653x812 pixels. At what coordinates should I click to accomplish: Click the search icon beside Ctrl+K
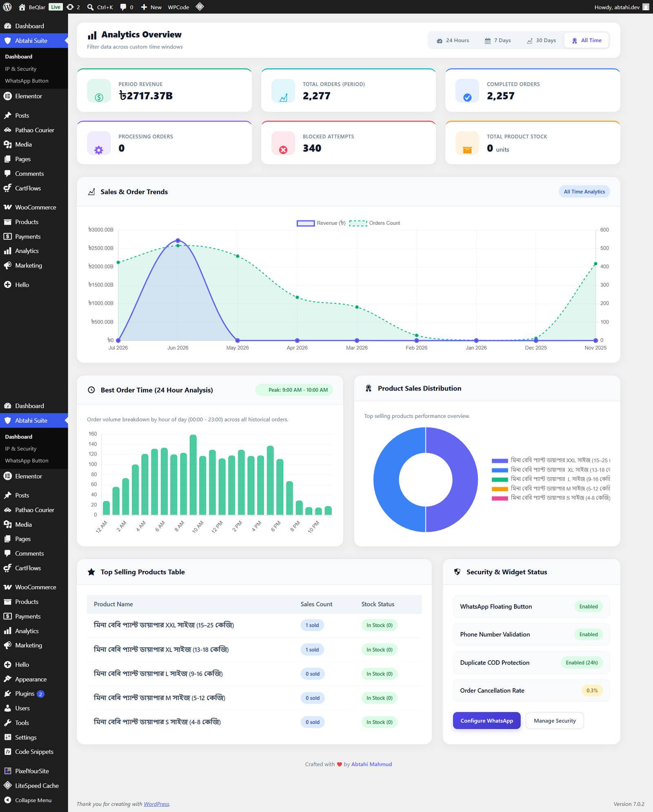(91, 7)
